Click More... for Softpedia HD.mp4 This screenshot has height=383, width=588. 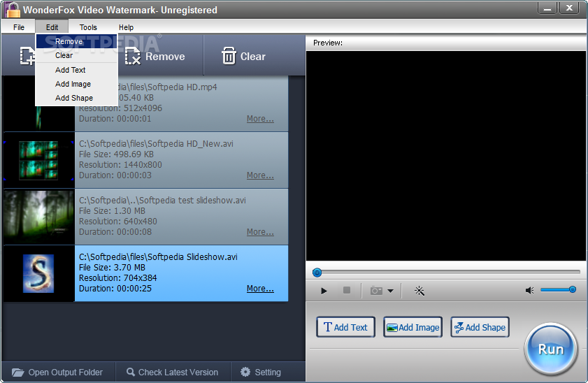tap(260, 119)
